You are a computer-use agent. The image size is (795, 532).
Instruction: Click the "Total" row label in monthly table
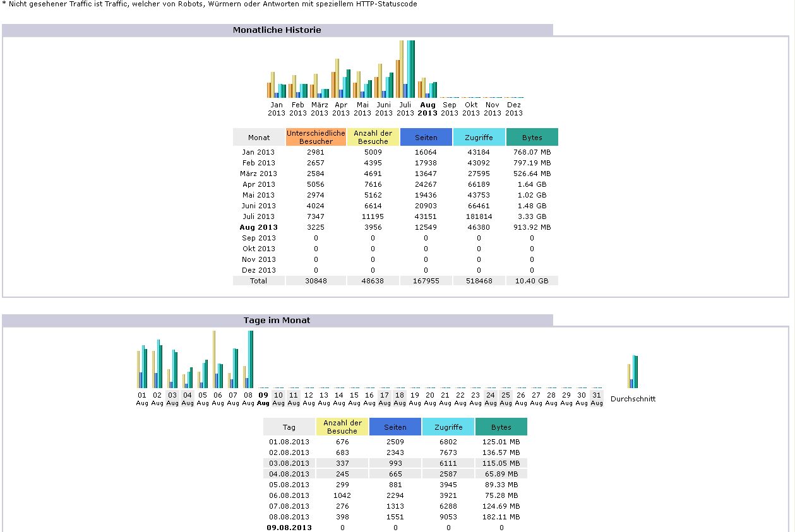pos(258,281)
